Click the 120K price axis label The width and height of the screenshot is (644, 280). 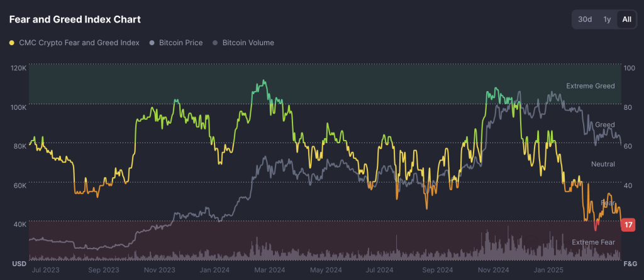click(18, 68)
